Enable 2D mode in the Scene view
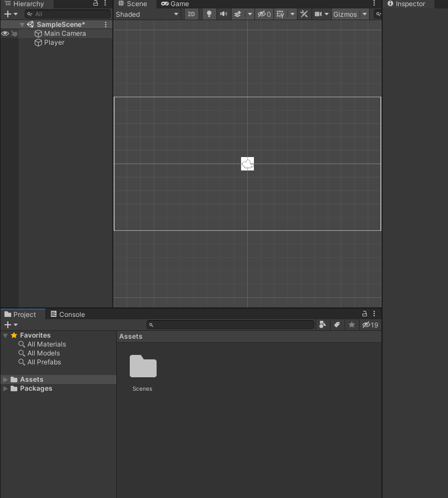 pyautogui.click(x=191, y=14)
